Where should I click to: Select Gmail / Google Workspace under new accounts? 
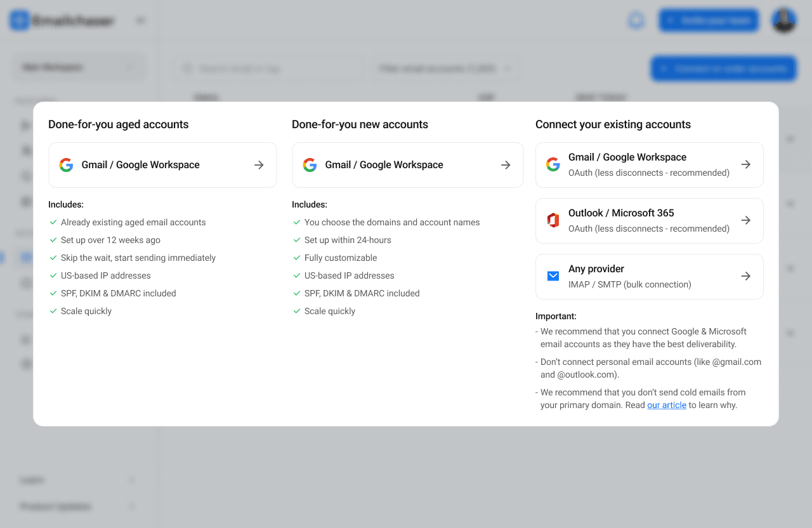click(x=407, y=164)
